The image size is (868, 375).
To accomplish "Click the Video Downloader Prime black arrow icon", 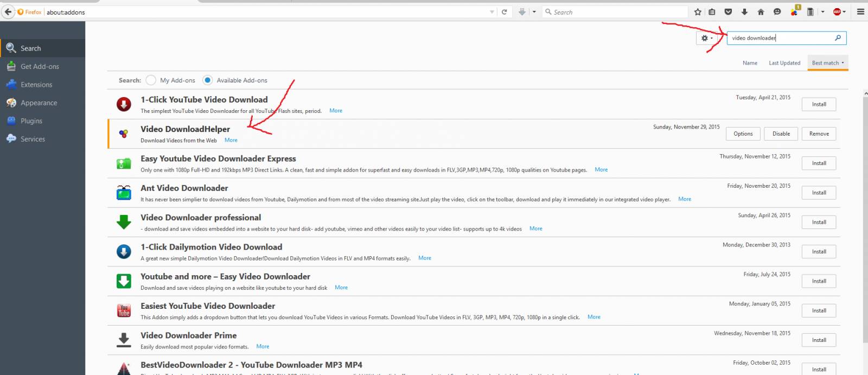I will point(124,340).
